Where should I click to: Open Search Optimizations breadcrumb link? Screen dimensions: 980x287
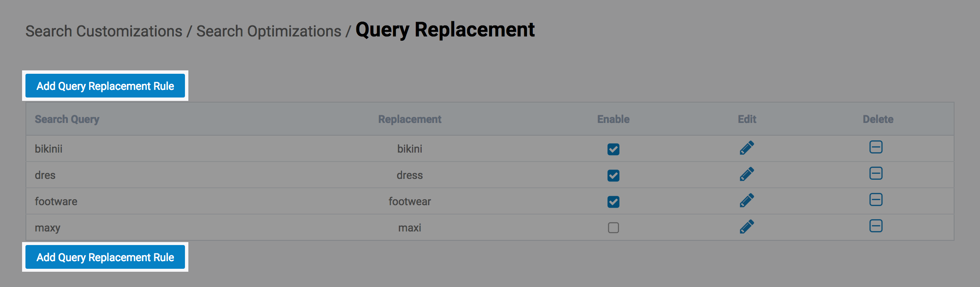[x=269, y=31]
